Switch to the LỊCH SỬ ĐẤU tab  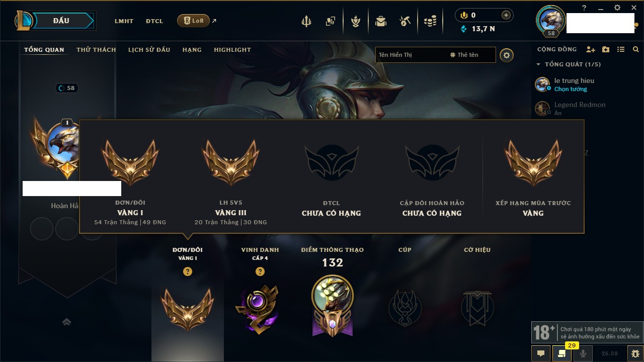tap(149, 50)
